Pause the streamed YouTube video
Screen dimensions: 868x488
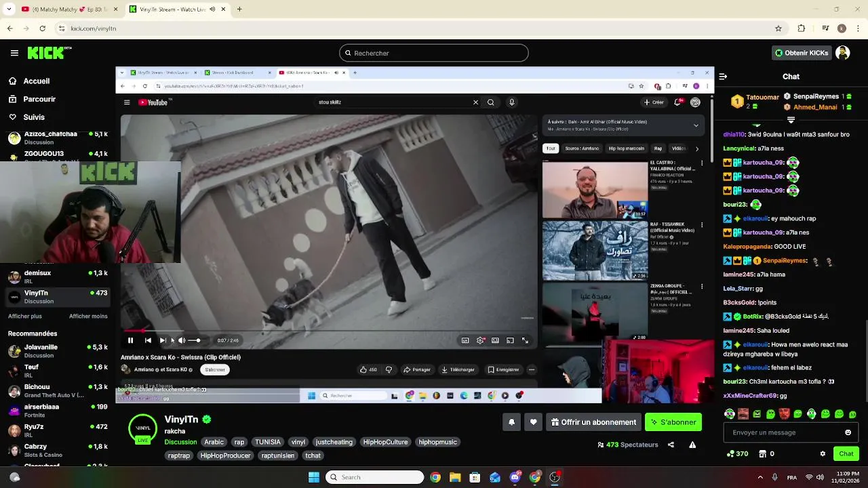130,340
